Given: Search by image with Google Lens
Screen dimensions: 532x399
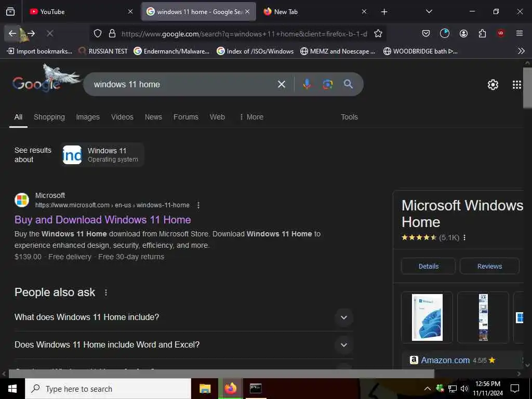Looking at the screenshot, I should pyautogui.click(x=327, y=84).
